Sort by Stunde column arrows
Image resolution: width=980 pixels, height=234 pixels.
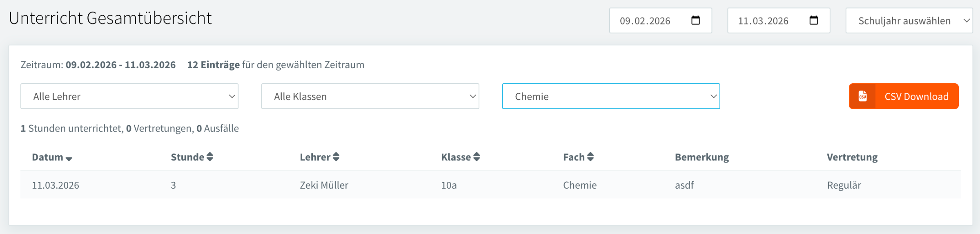pos(210,157)
